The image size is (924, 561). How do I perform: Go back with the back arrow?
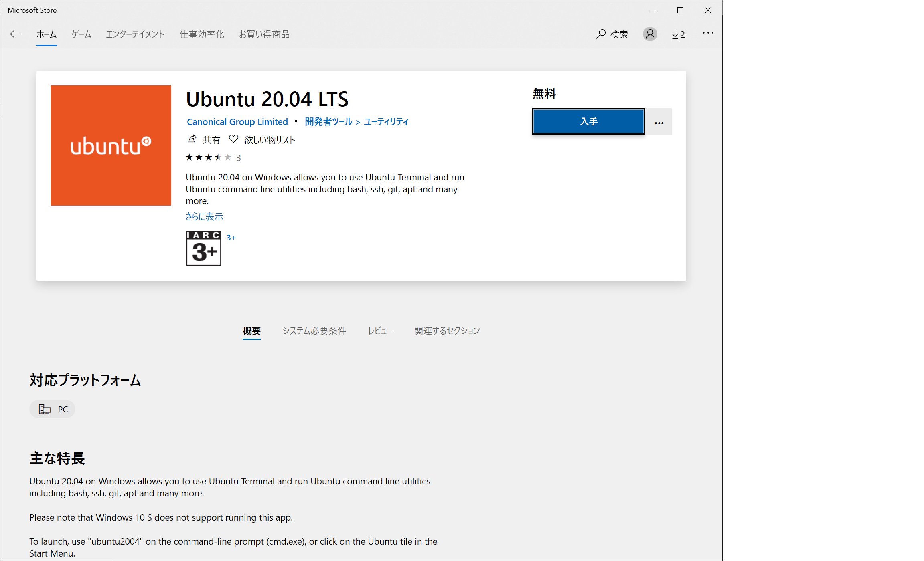[x=15, y=34]
